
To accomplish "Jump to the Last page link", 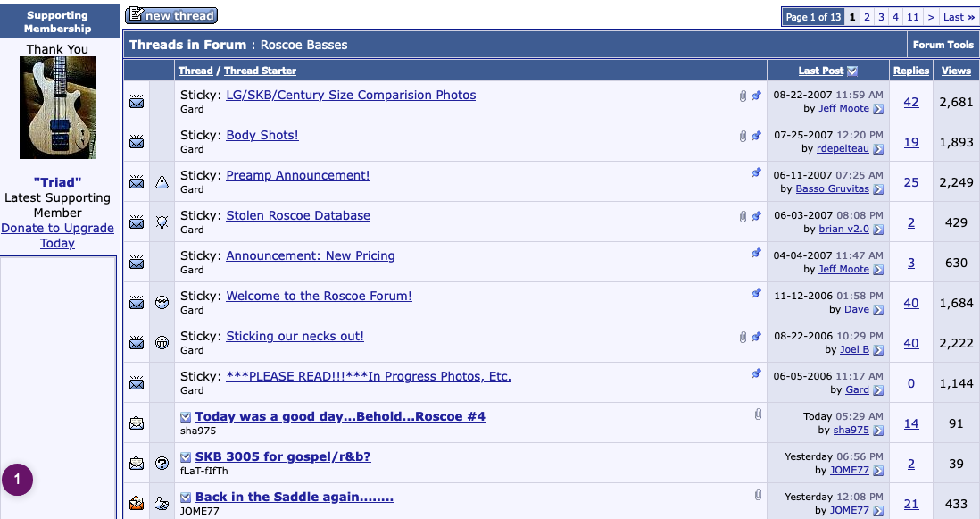I will coord(959,17).
